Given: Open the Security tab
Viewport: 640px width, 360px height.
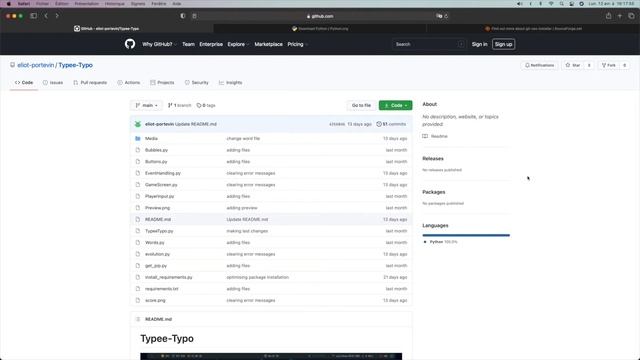Looking at the screenshot, I should coord(196,82).
